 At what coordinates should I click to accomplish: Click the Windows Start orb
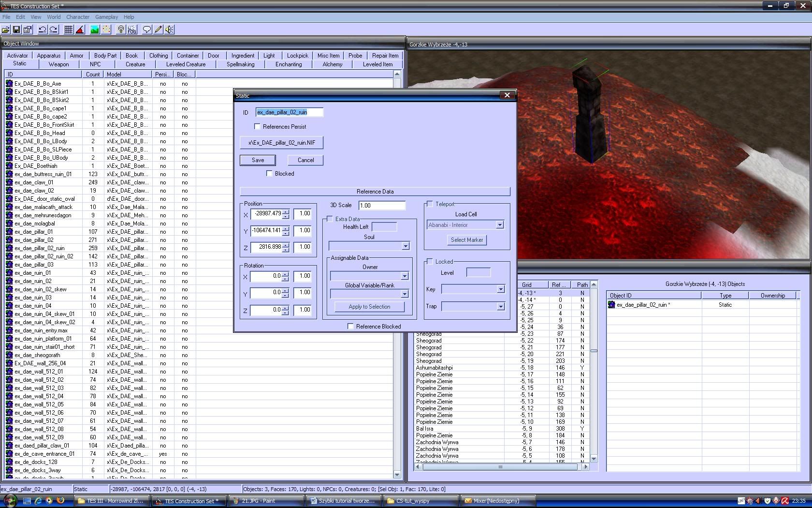click(10, 501)
